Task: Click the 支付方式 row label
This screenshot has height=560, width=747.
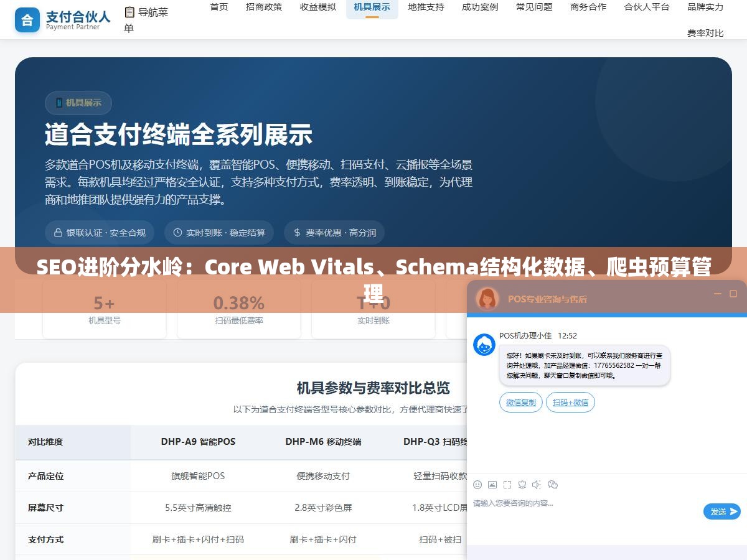Action: click(45, 539)
